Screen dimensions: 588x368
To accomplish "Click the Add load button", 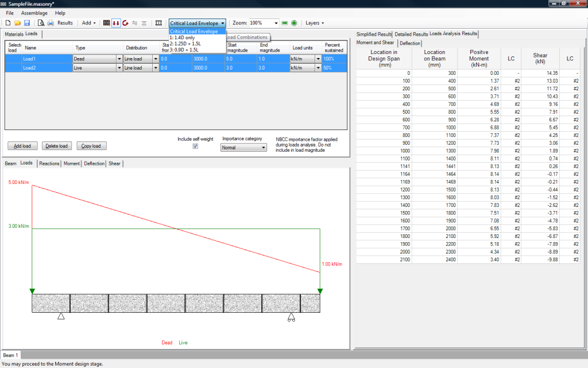I will 22,146.
